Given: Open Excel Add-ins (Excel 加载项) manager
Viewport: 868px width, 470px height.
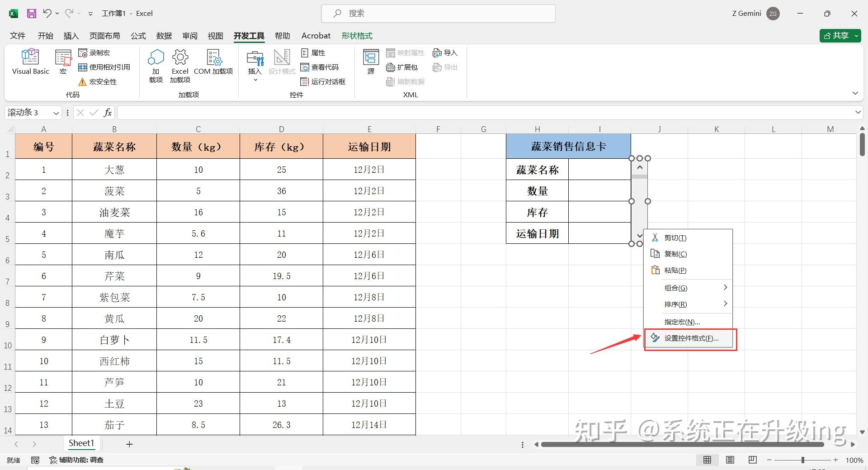Looking at the screenshot, I should 180,66.
